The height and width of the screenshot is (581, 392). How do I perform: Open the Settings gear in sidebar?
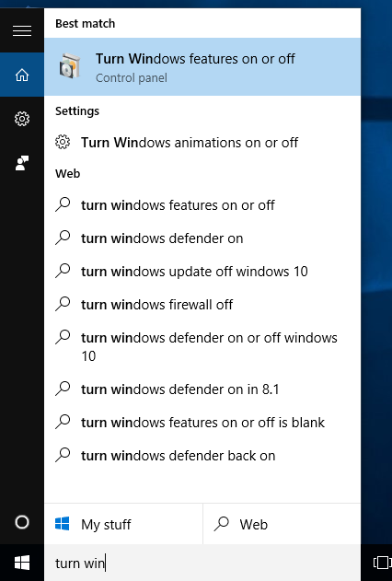click(22, 119)
